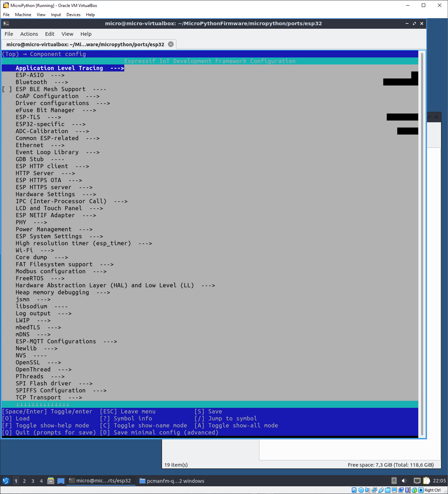Click '[S] Save' hint text
Screen dimensions: 448x494
[208, 411]
